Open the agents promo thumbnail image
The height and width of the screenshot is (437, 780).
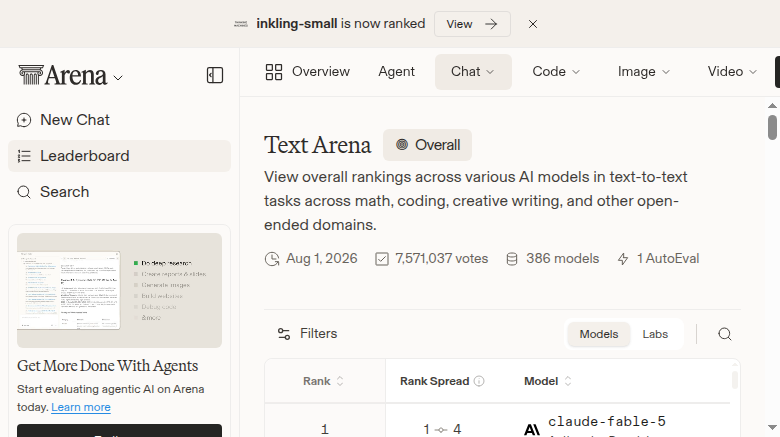(119, 290)
